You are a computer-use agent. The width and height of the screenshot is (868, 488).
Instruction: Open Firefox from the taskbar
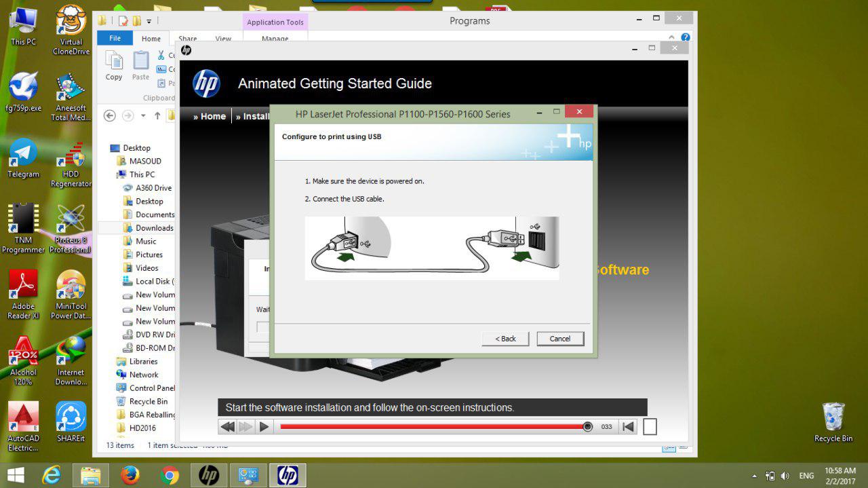click(130, 475)
